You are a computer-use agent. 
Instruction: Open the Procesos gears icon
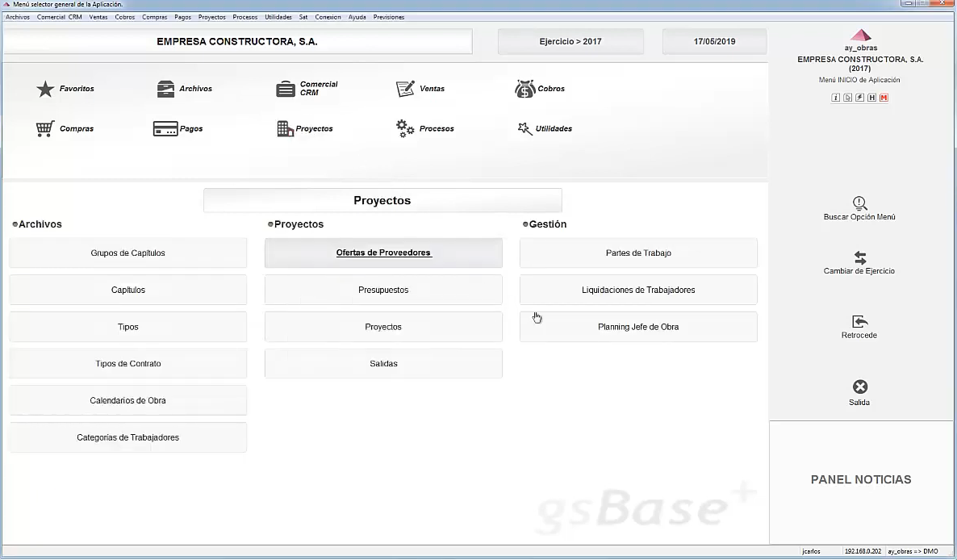403,127
